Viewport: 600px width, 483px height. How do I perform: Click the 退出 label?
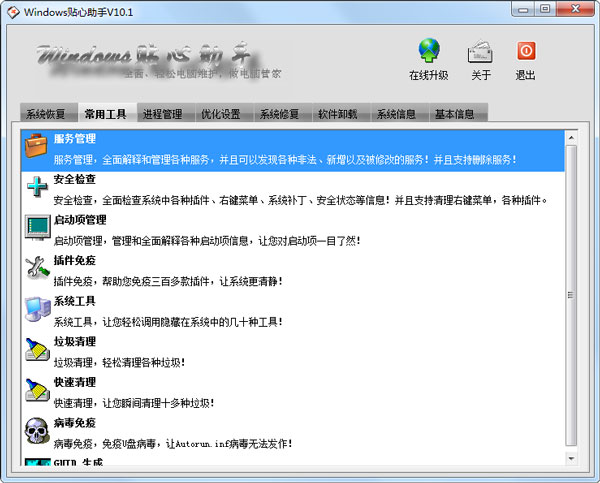[x=525, y=75]
